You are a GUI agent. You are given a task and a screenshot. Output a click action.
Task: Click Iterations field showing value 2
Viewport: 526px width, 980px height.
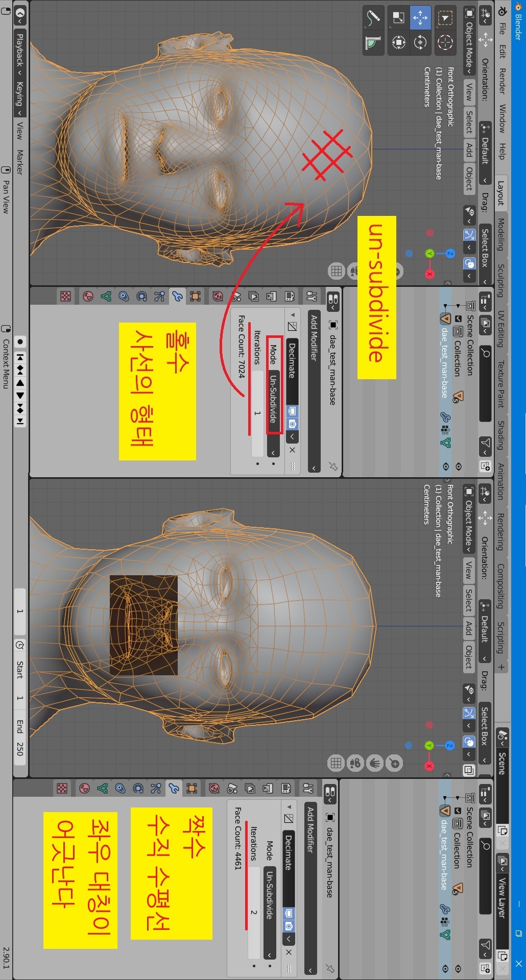click(x=254, y=912)
